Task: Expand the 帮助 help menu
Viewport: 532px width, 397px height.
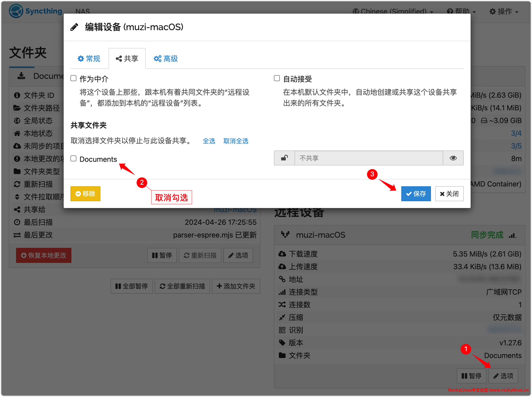Action: [461, 11]
